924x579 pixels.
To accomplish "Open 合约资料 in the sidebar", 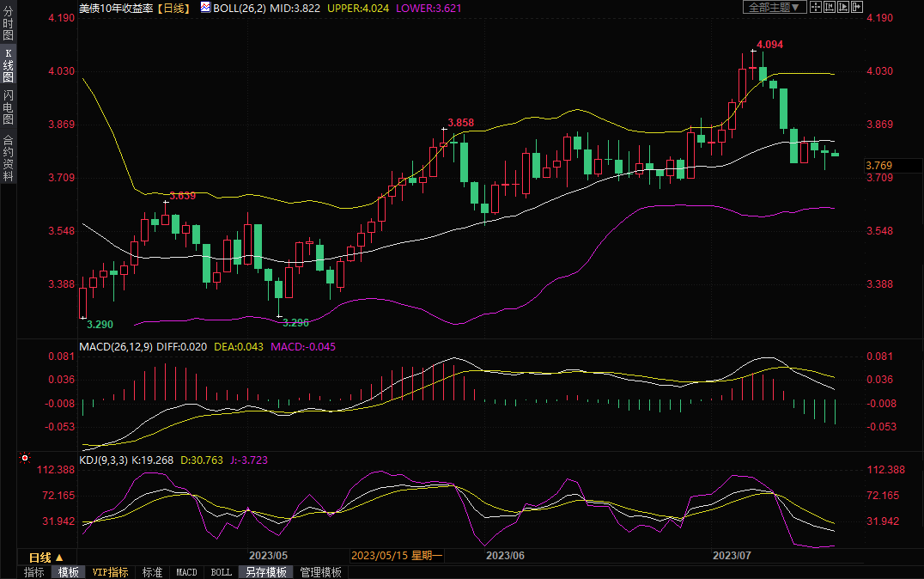I will pos(8,157).
